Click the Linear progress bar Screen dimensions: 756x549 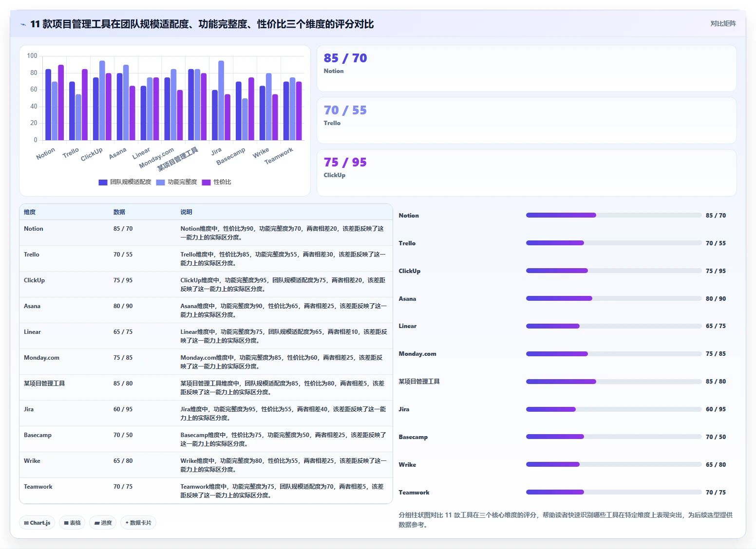(614, 326)
